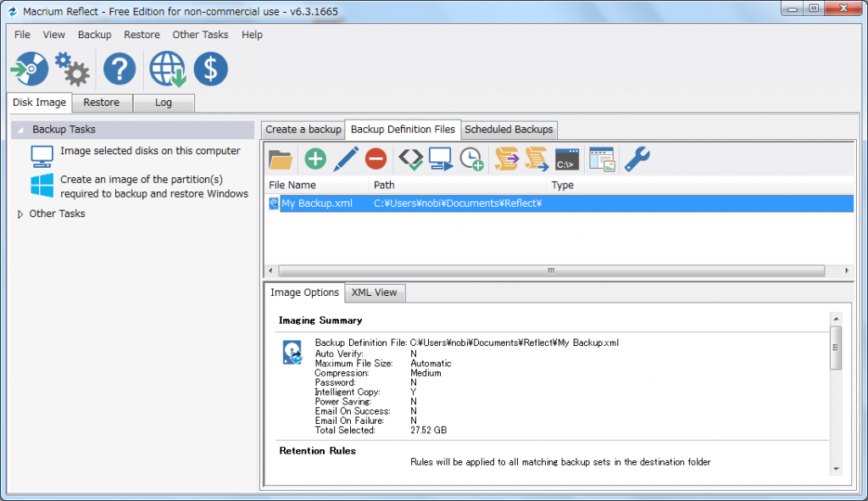Click the dollar sign purchase icon

(210, 70)
